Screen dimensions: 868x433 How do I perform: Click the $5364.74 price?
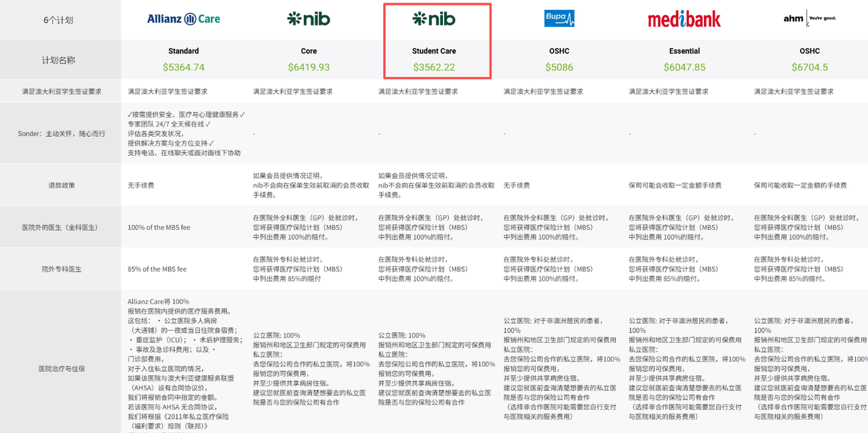point(184,67)
